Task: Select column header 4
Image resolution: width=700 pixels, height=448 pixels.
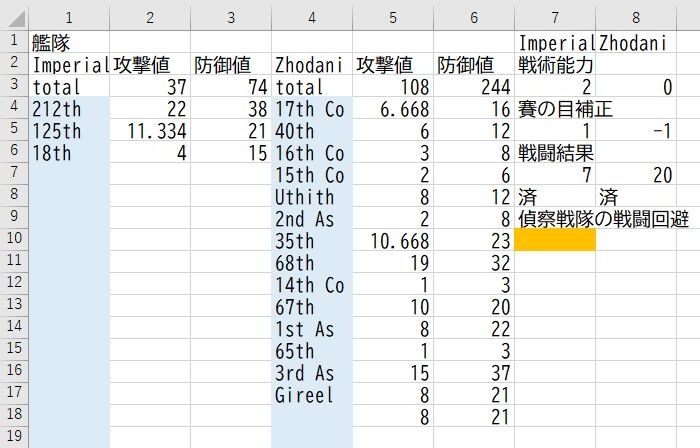Action: [312, 17]
